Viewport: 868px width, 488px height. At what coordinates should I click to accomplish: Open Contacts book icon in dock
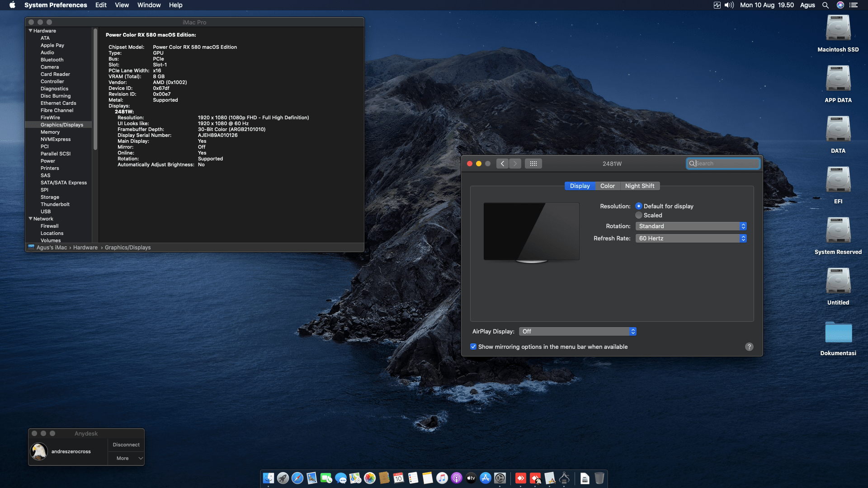(x=384, y=478)
